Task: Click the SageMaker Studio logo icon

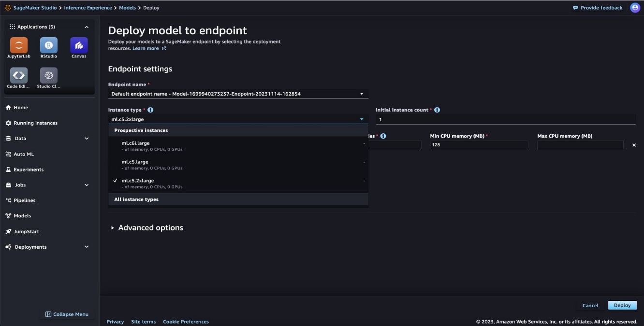Action: pyautogui.click(x=8, y=8)
